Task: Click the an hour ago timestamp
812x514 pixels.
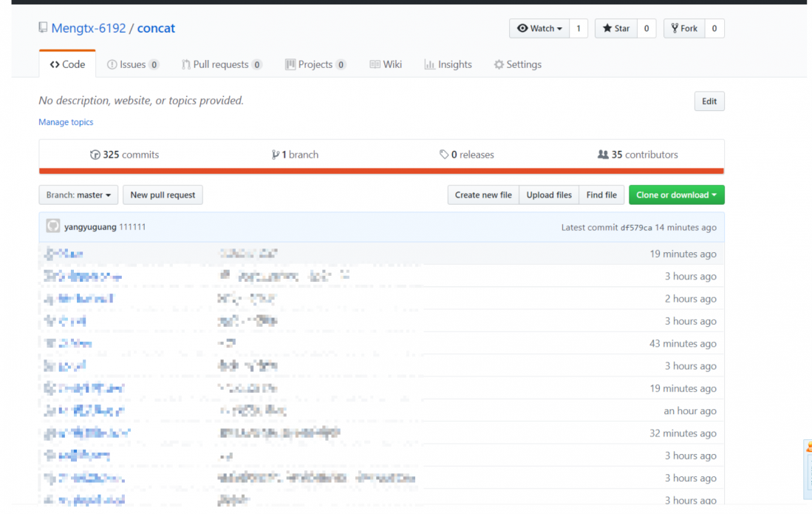Action: (690, 411)
